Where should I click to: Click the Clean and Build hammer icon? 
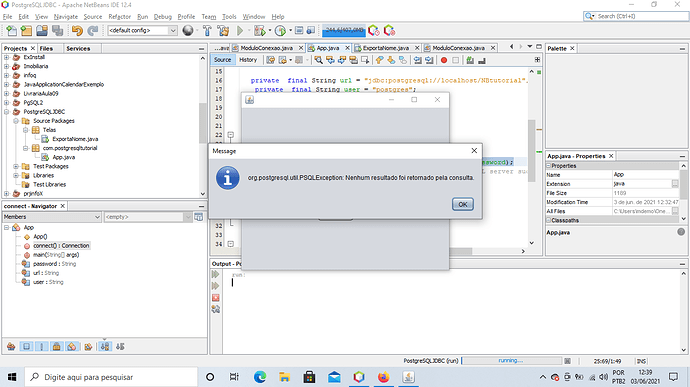pyautogui.click(x=224, y=30)
